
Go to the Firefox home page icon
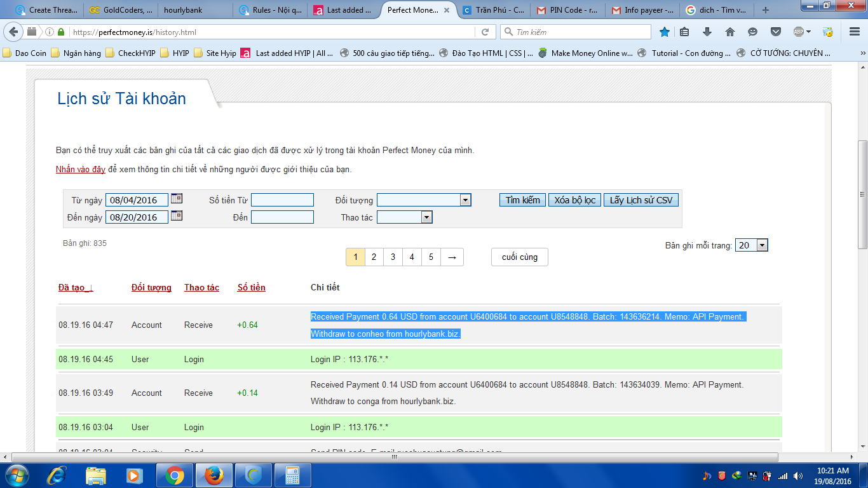730,32
